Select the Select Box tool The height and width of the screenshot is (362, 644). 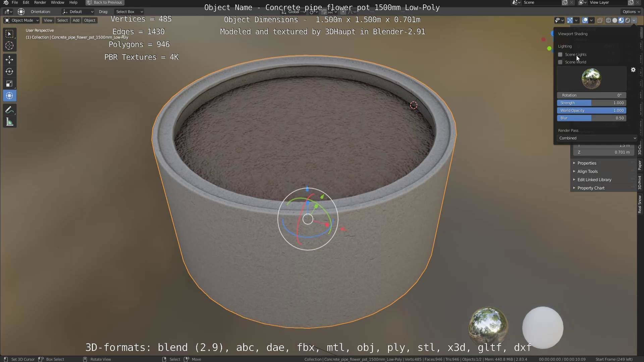tap(9, 34)
